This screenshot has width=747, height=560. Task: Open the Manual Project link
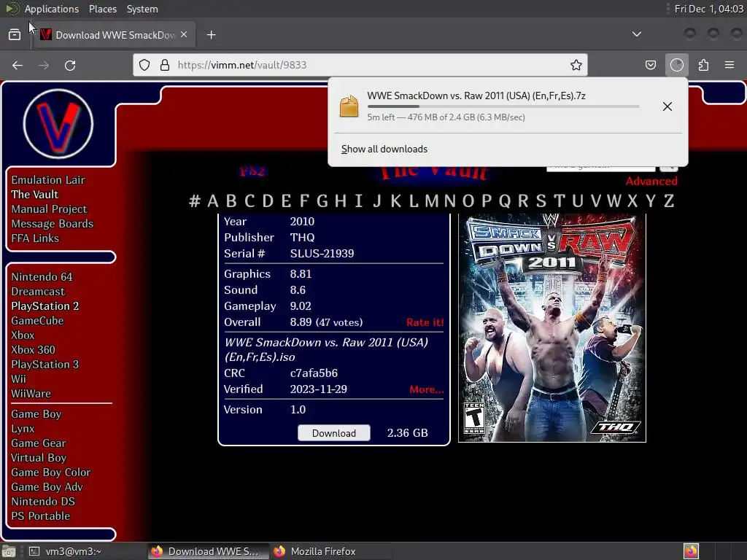pos(49,209)
